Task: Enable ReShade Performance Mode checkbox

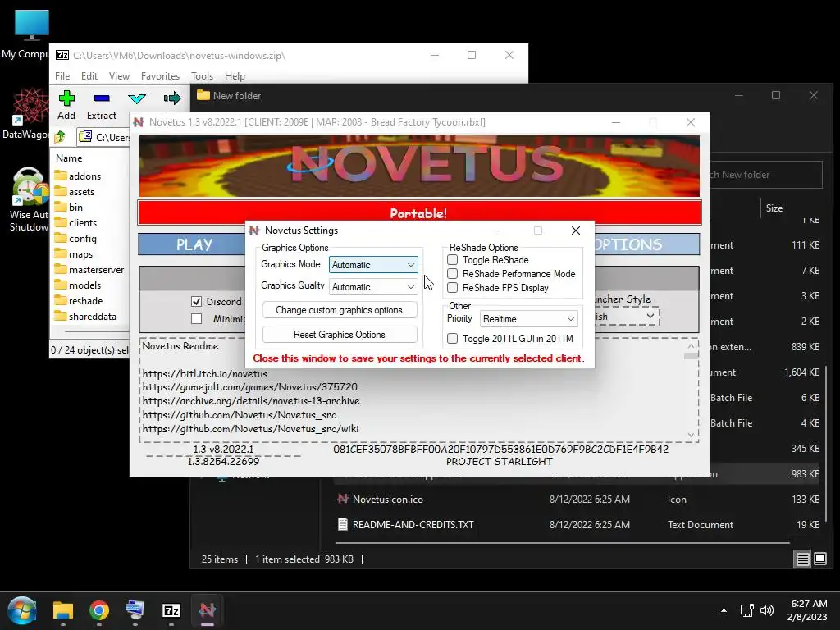Action: tap(453, 274)
